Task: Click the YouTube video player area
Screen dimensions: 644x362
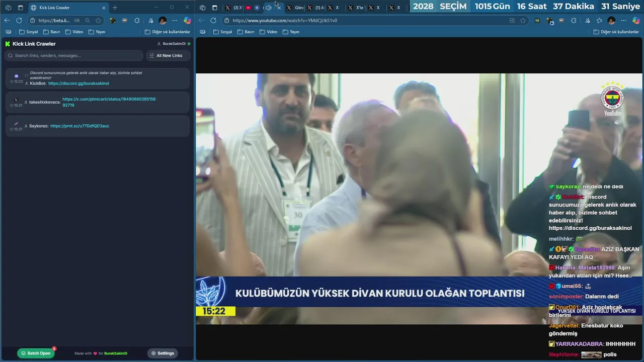Action: tap(419, 199)
